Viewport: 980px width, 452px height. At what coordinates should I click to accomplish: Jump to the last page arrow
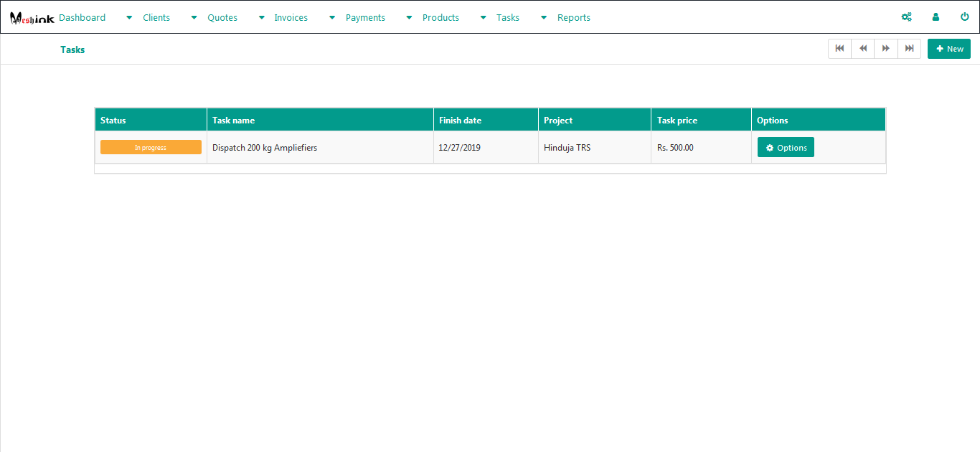(x=909, y=49)
